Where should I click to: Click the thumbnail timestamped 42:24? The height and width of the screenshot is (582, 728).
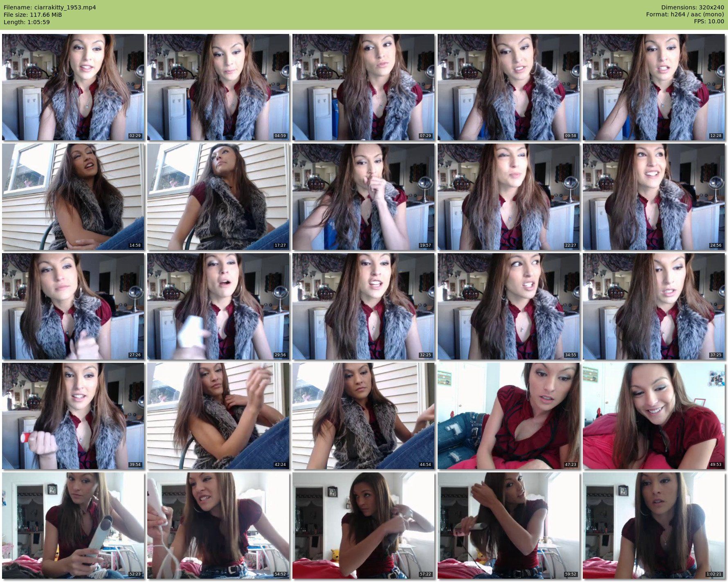[x=218, y=416]
